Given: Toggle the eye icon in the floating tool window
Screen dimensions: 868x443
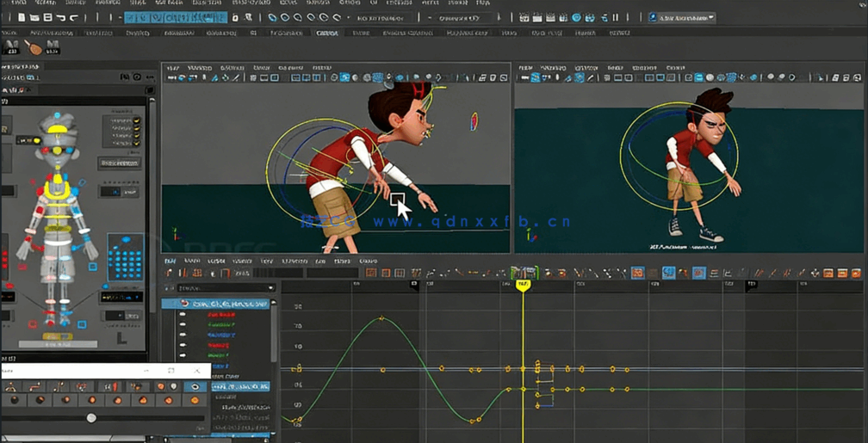Looking at the screenshot, I should coord(195,387).
